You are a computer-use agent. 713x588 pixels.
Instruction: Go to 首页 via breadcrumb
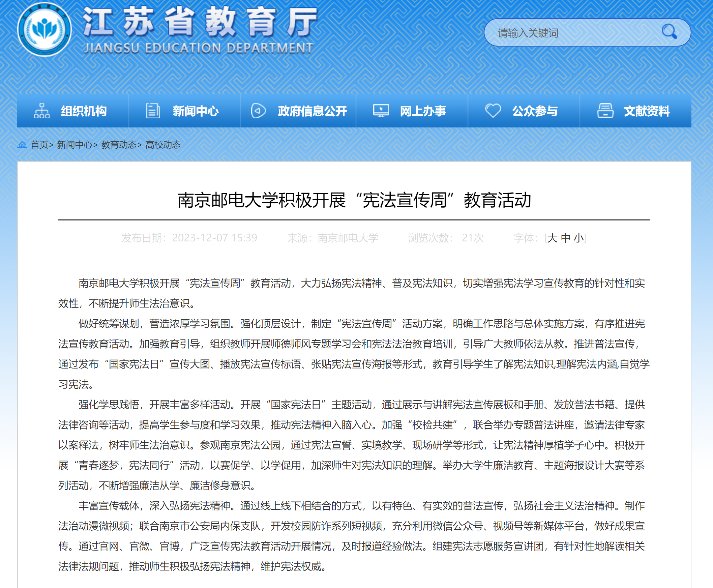pyautogui.click(x=39, y=145)
